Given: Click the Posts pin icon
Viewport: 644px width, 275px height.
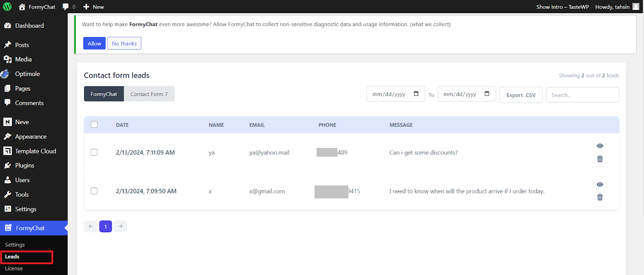Looking at the screenshot, I should (7, 45).
